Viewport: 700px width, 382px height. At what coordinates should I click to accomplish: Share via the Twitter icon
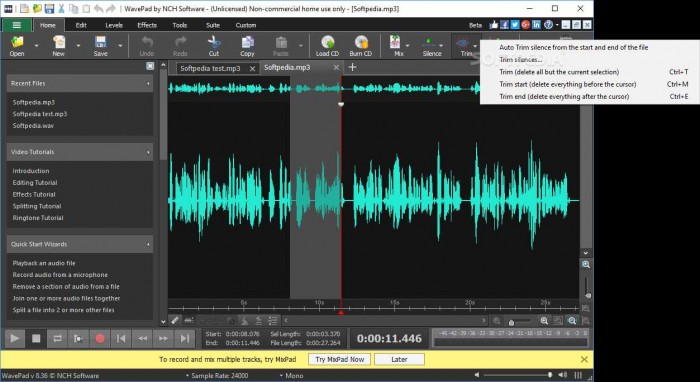point(515,25)
